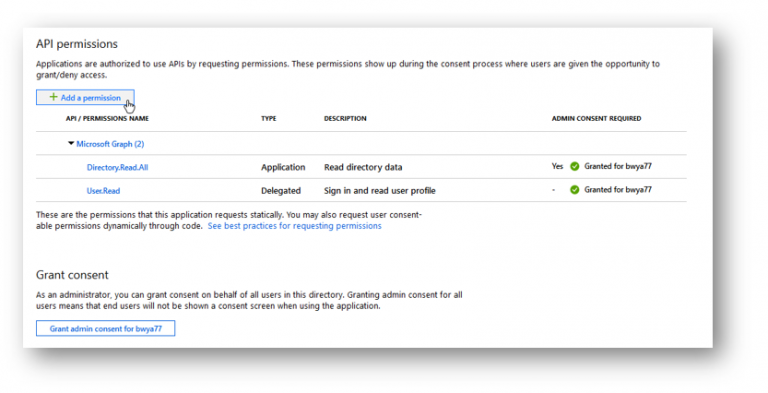768x393 pixels.
Task: Click the API / PERMISSIONS NAME column header
Action: pyautogui.click(x=107, y=119)
